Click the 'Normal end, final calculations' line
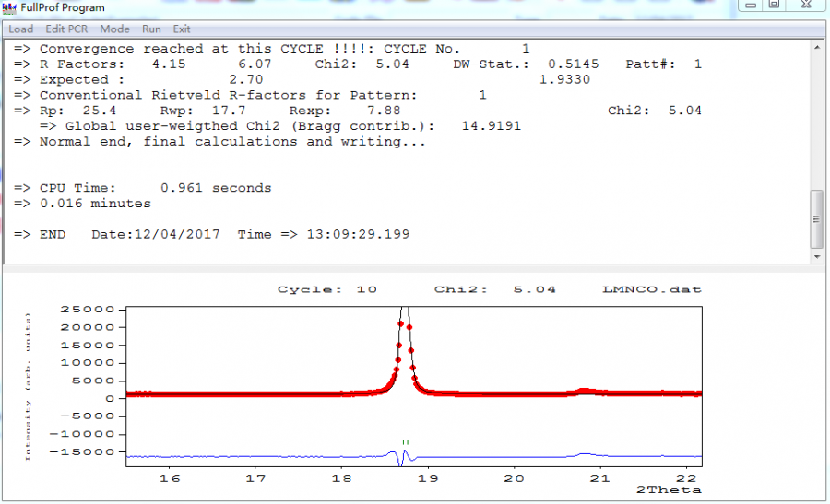The width and height of the screenshot is (830, 504). click(x=219, y=142)
